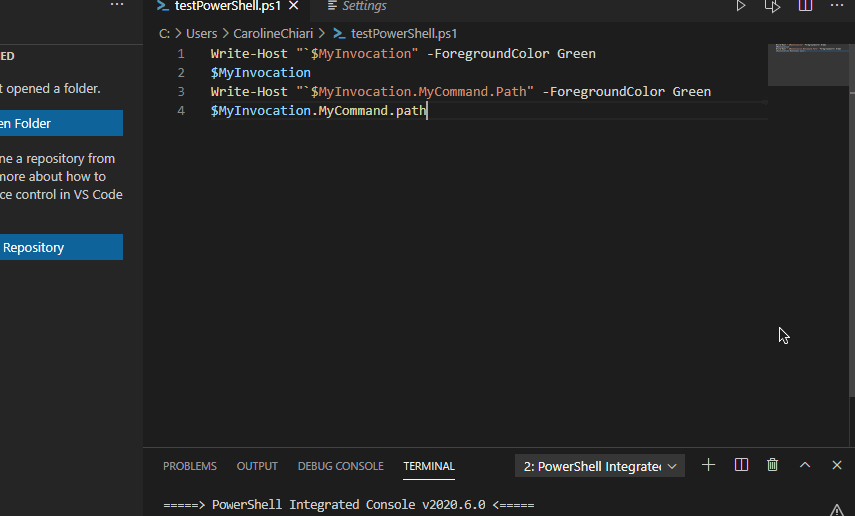Click Write-Host on line 1
The height and width of the screenshot is (516, 855).
point(249,53)
